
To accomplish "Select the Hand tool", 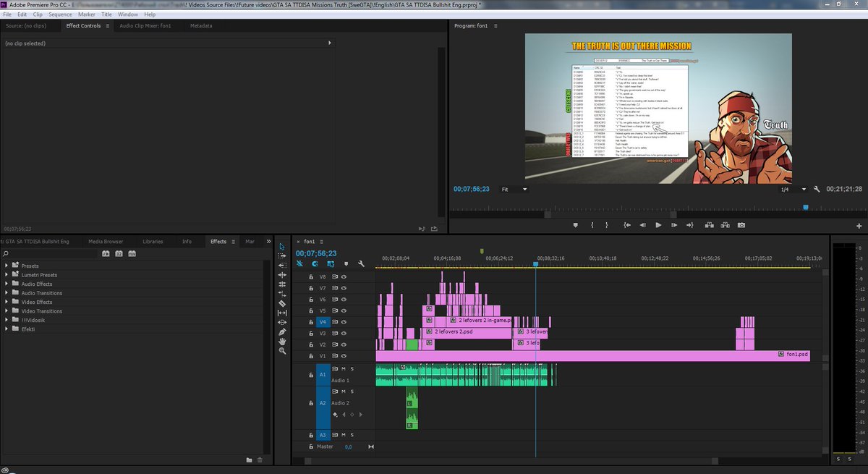I will 283,341.
